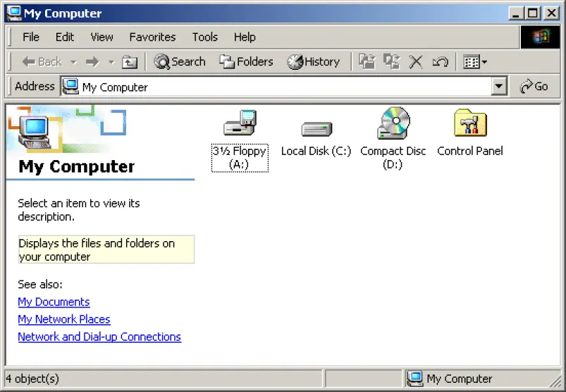Show the History pane button

point(314,62)
